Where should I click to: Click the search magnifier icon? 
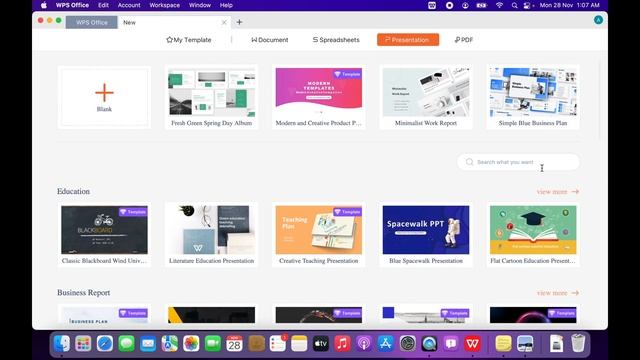pyautogui.click(x=469, y=162)
